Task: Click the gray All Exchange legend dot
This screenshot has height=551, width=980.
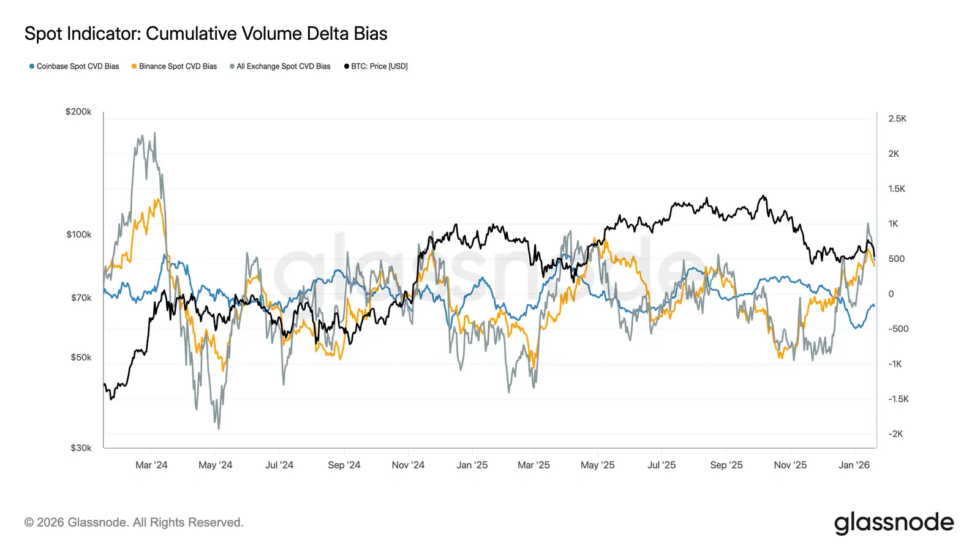Action: click(232, 66)
